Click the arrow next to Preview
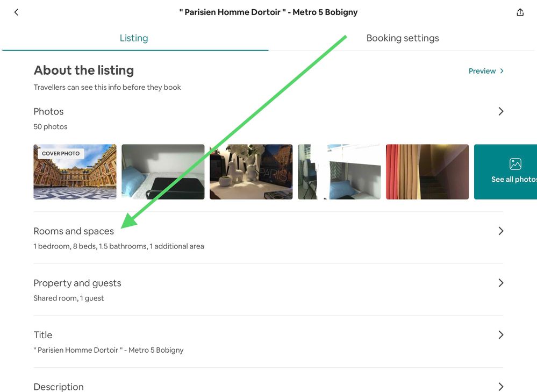The image size is (537, 392). pyautogui.click(x=502, y=71)
